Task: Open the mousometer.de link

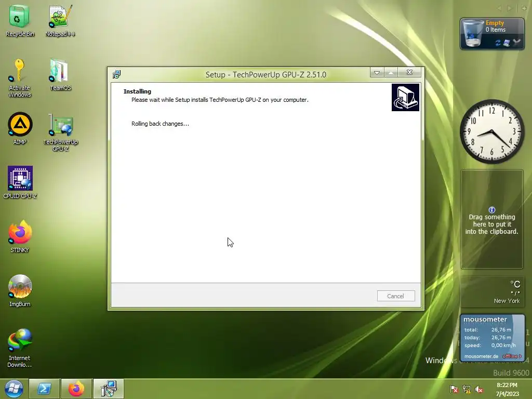Action: pos(481,356)
